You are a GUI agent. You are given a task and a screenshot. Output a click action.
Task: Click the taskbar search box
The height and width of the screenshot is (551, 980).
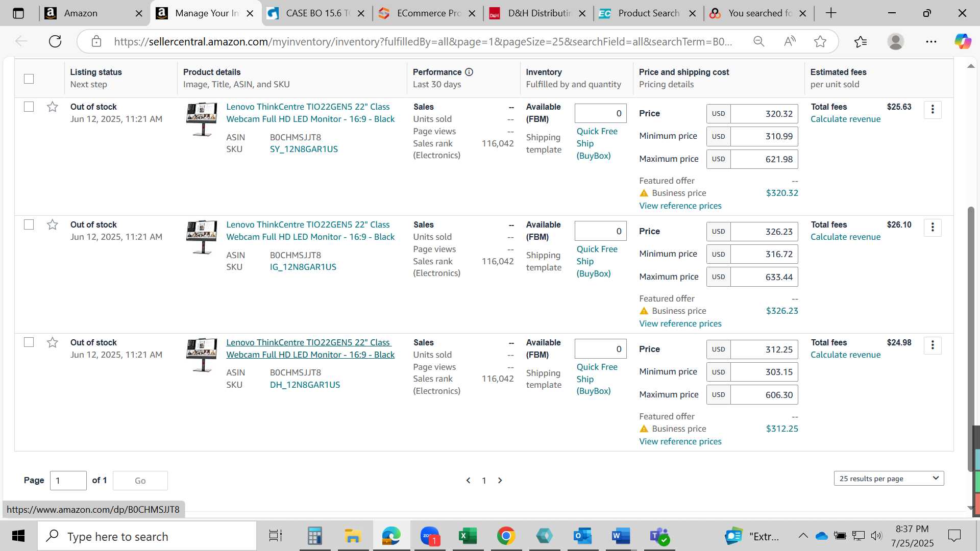click(147, 536)
